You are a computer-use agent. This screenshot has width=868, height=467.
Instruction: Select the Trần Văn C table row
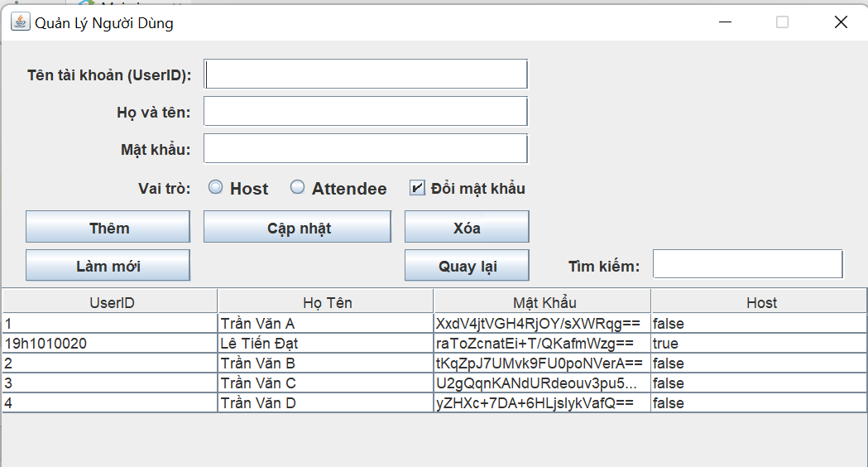434,383
